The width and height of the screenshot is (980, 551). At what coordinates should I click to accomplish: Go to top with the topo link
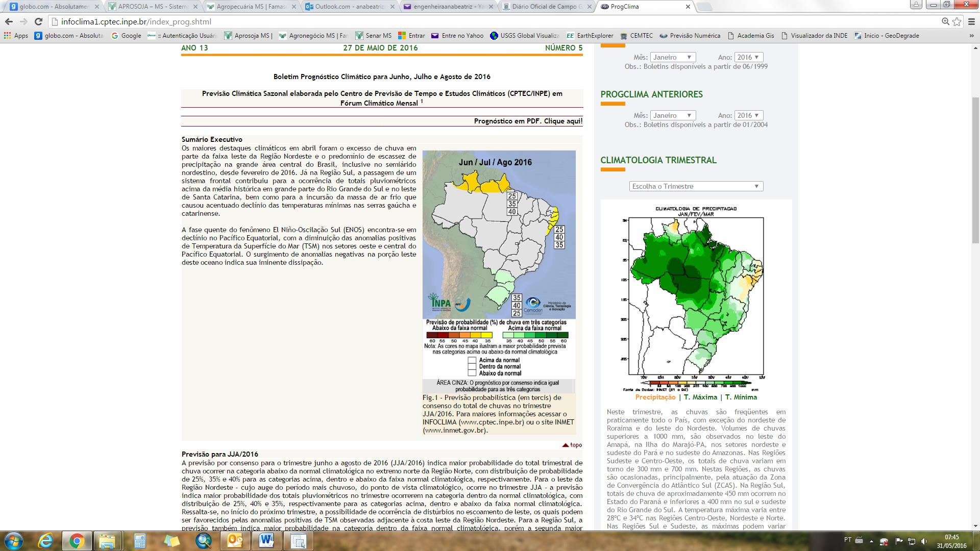click(572, 445)
